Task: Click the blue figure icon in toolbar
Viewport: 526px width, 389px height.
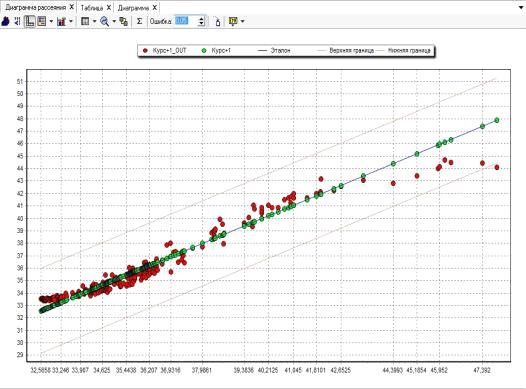Action: 5,21
